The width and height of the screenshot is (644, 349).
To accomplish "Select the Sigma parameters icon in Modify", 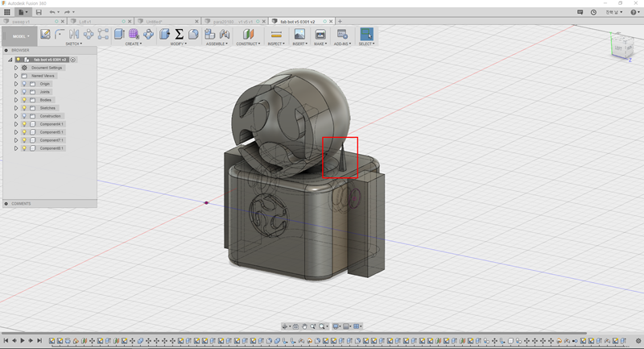I will pyautogui.click(x=180, y=34).
